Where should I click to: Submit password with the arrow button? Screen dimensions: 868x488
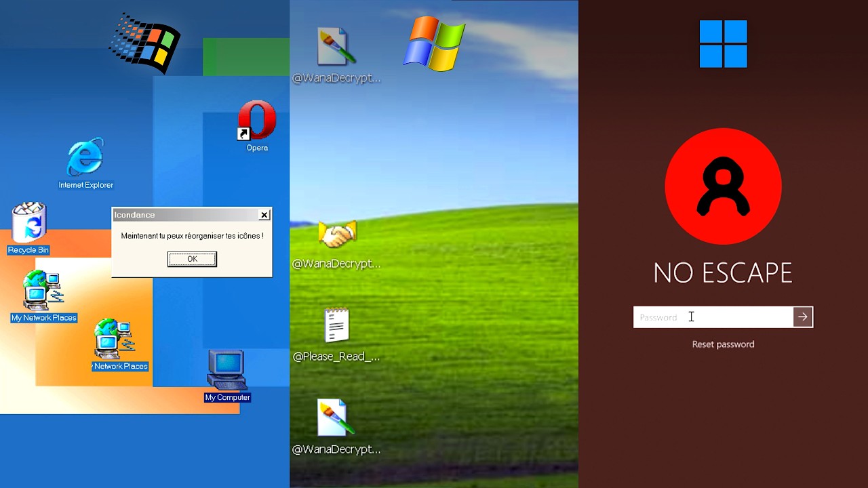tap(803, 317)
